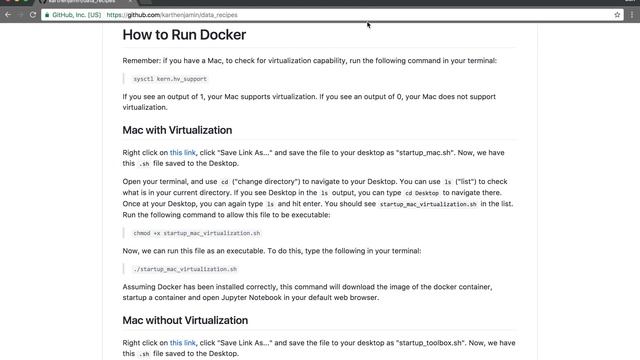Screen dimensions: 640x360
Task: Click the 'Mac with Virtualization' heading
Action: click(177, 130)
